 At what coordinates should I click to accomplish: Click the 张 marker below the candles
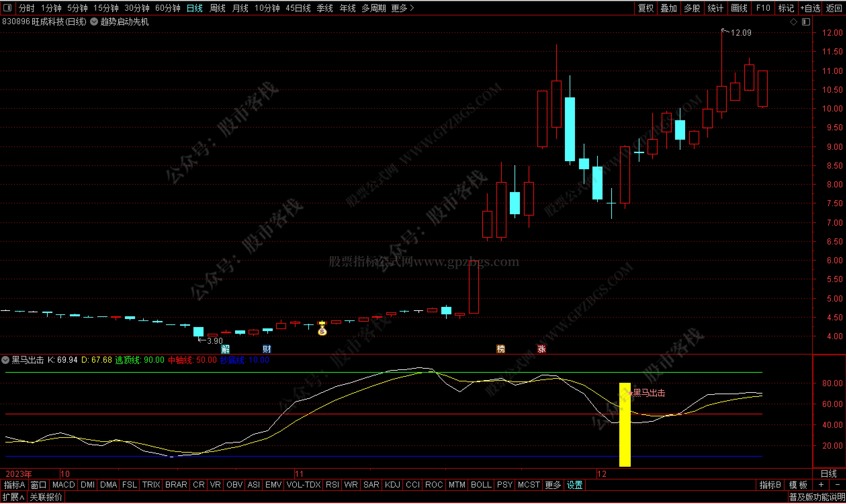pos(541,349)
